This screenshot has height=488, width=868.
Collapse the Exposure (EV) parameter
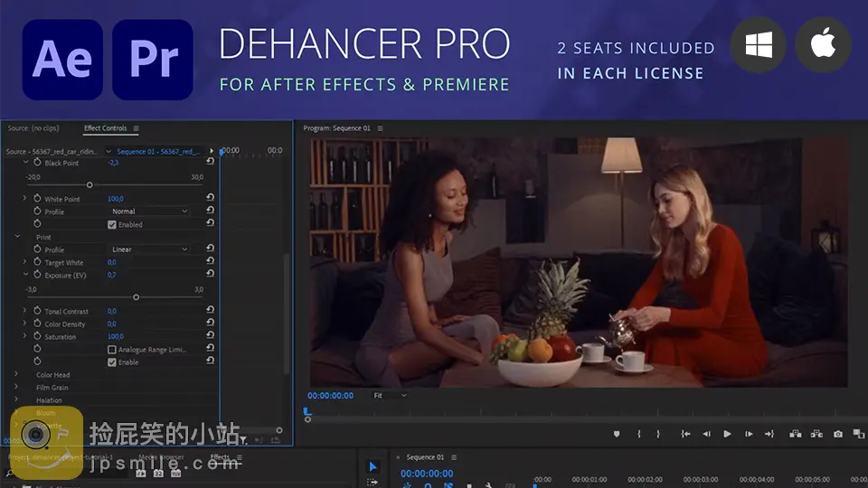(x=25, y=275)
